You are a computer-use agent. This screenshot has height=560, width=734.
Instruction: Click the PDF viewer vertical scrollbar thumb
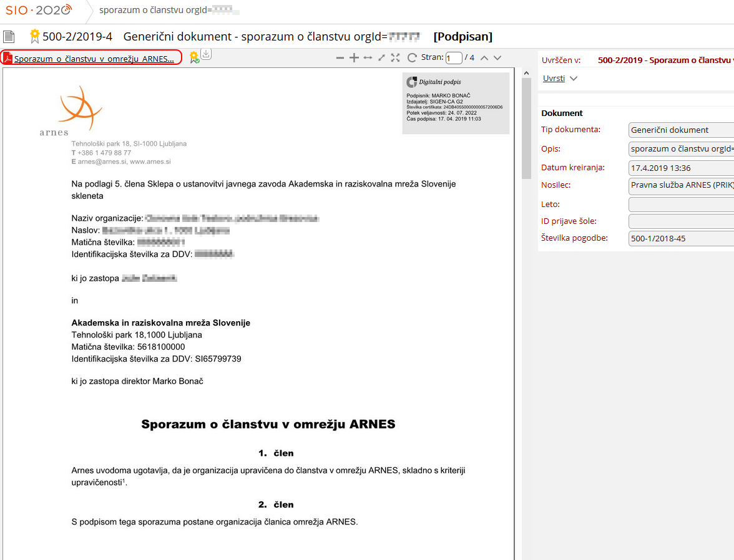point(527,128)
